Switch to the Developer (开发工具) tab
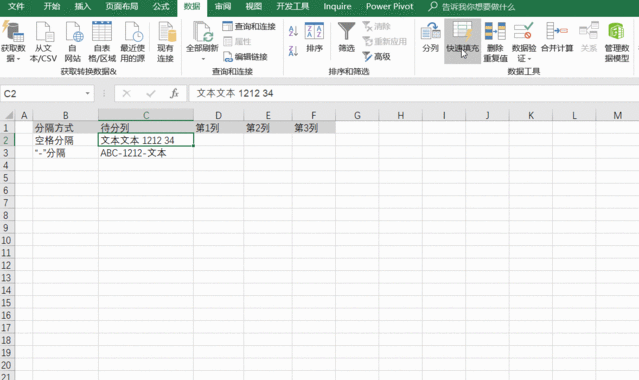This screenshot has height=380, width=639. [x=293, y=7]
